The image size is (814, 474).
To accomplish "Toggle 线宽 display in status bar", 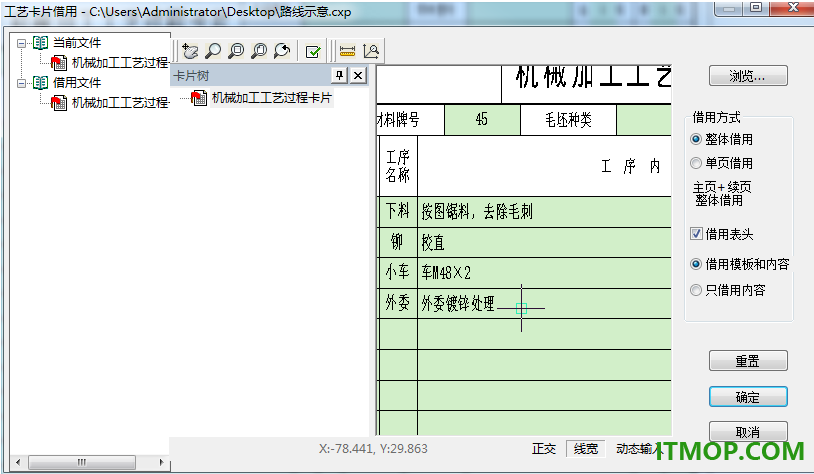I will click(586, 449).
